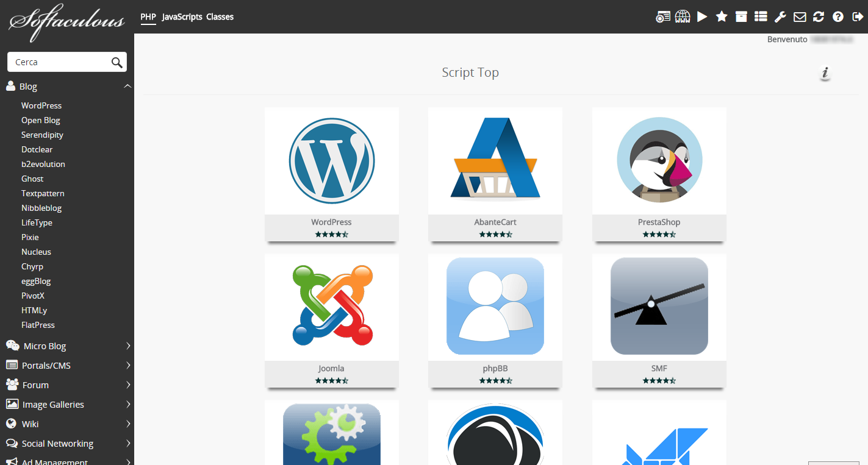Expand the Portals/CMS category
Viewport: 868px width, 465px height.
tap(128, 366)
